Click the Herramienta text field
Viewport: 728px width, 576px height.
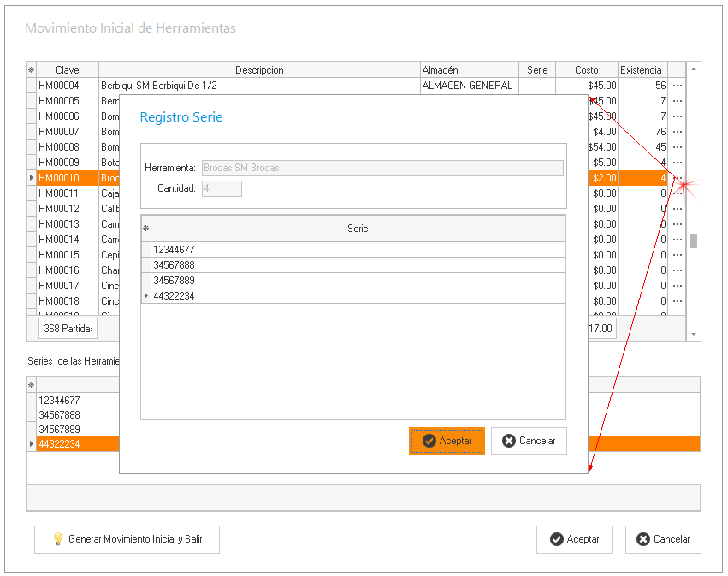coord(382,168)
